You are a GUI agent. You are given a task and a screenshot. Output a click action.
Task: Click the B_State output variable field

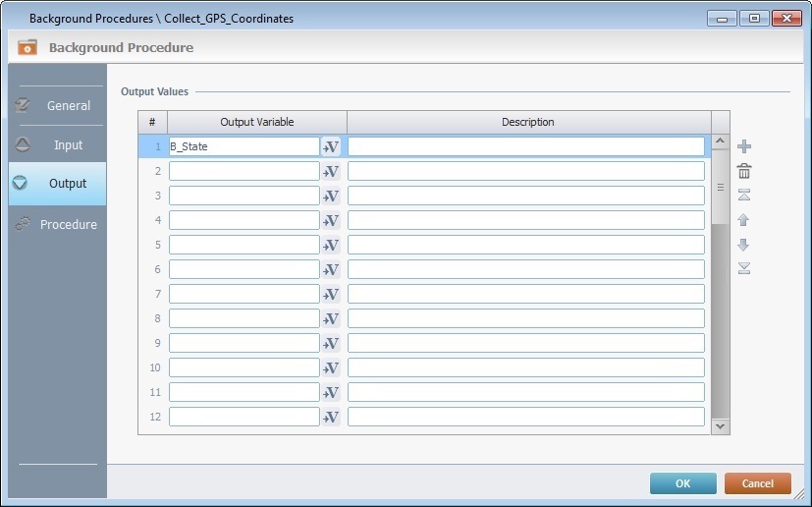(244, 146)
